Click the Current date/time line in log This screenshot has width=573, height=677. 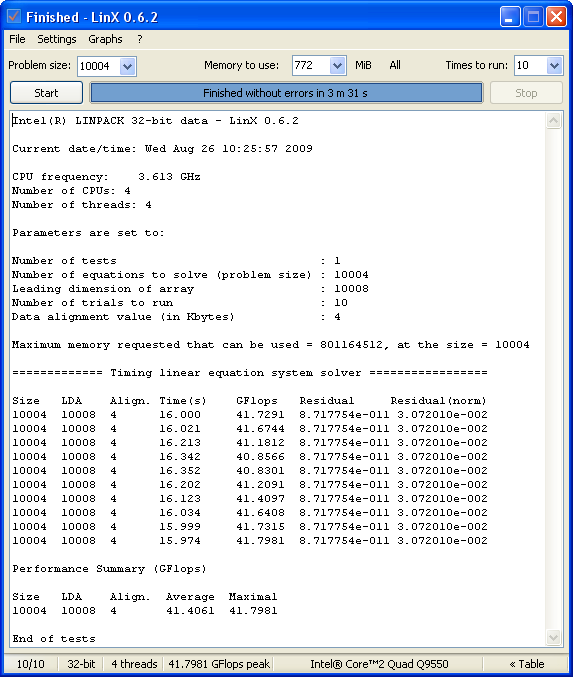(x=162, y=149)
